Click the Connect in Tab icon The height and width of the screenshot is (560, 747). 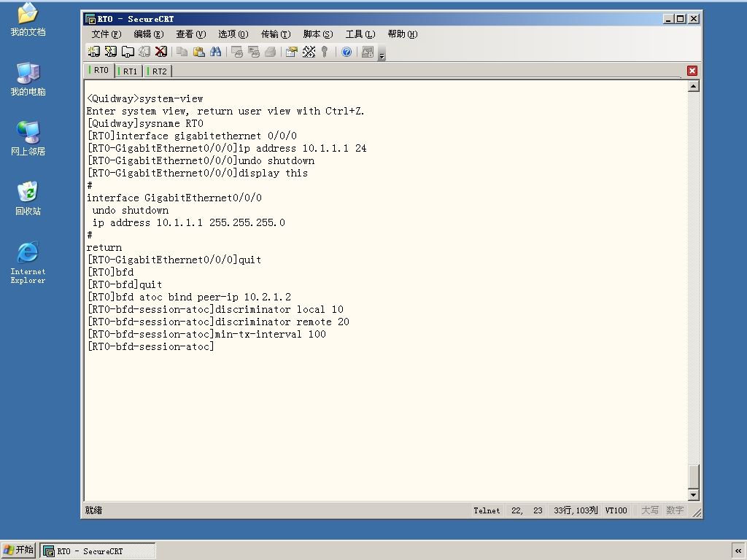(128, 52)
